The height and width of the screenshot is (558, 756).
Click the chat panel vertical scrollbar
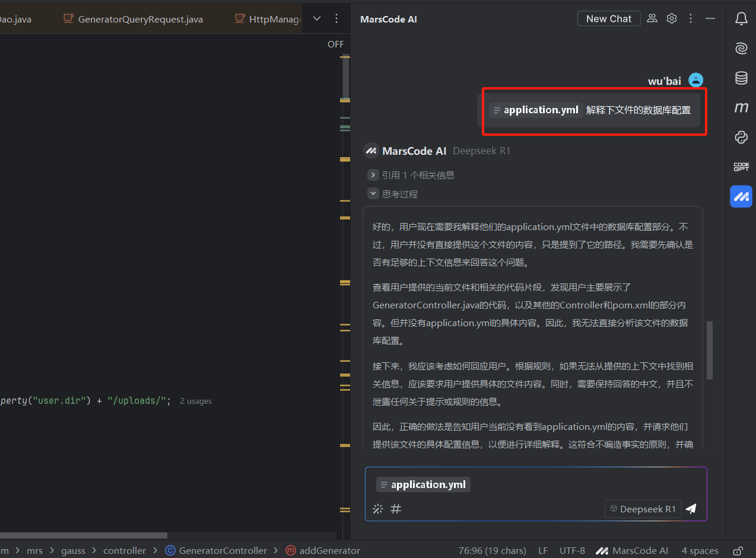coord(710,350)
